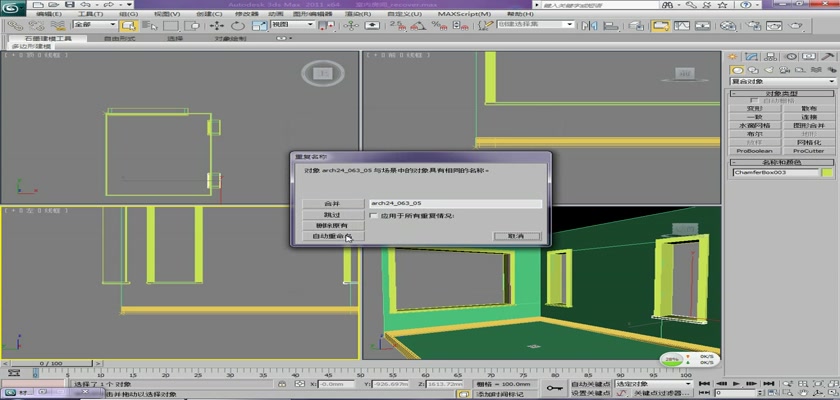Switch to the 对象绘制 ribbon tab
This screenshot has width=840, height=400.
pyautogui.click(x=230, y=39)
